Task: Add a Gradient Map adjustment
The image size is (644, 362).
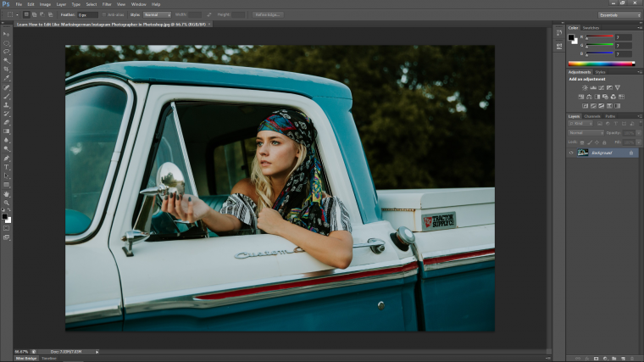Action: click(617, 106)
